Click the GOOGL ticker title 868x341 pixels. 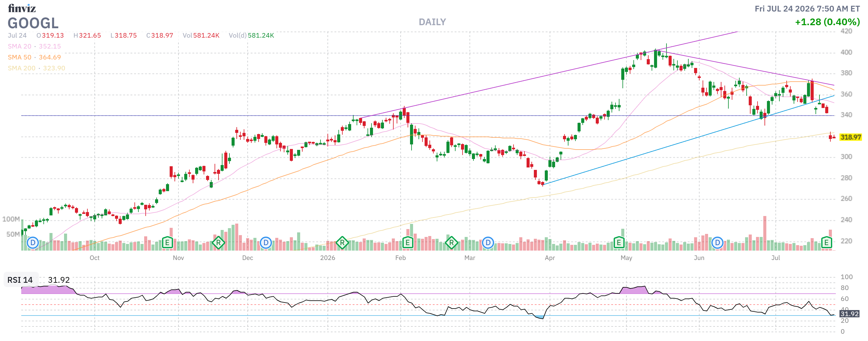33,23
